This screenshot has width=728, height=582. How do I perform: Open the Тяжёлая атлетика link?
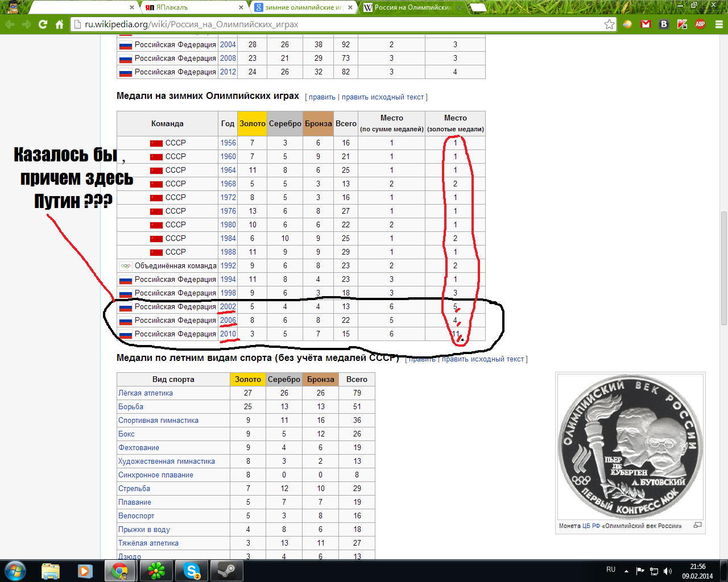148,543
